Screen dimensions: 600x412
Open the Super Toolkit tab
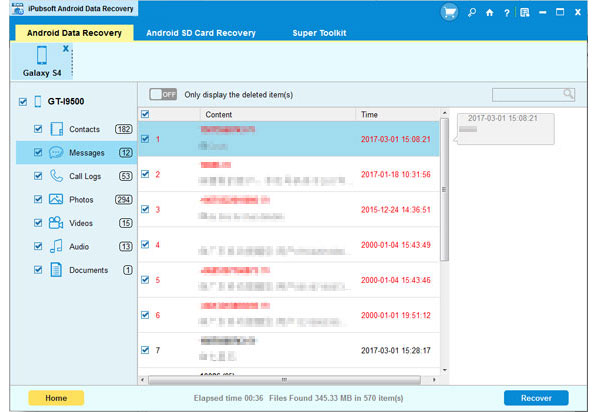tap(320, 33)
